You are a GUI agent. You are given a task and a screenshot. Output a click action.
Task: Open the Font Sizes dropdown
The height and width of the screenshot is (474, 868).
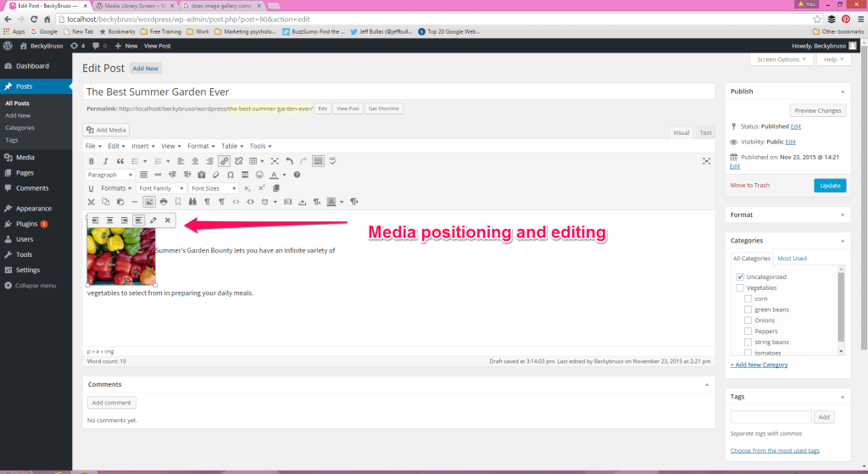[213, 188]
